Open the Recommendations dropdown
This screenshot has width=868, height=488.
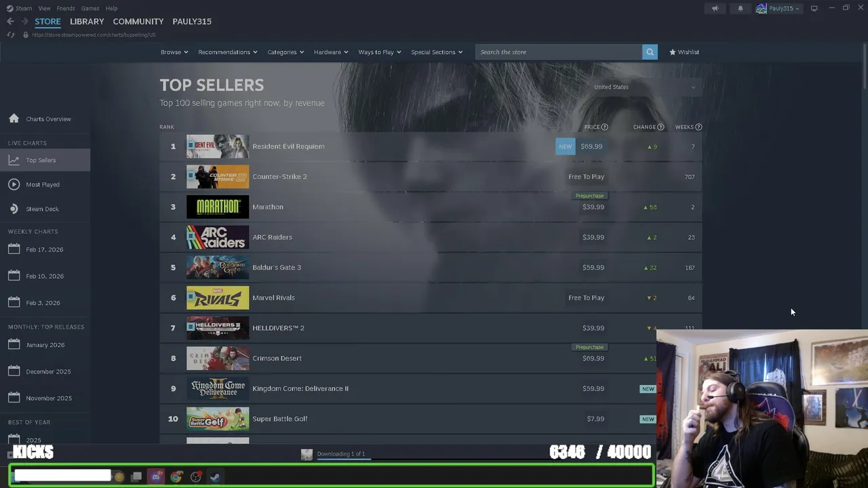(228, 52)
